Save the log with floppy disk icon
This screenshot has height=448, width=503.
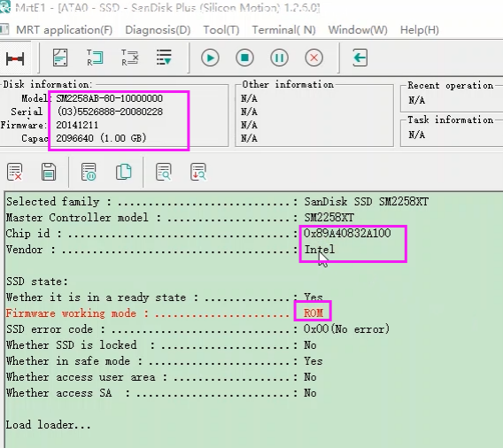pyautogui.click(x=49, y=172)
